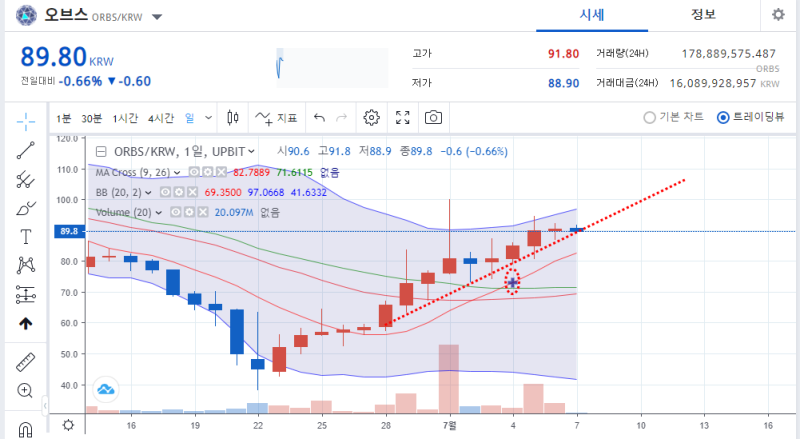Click the mini price sparkline chart
Image resolution: width=800 pixels, height=439 pixels.
pyautogui.click(x=332, y=67)
